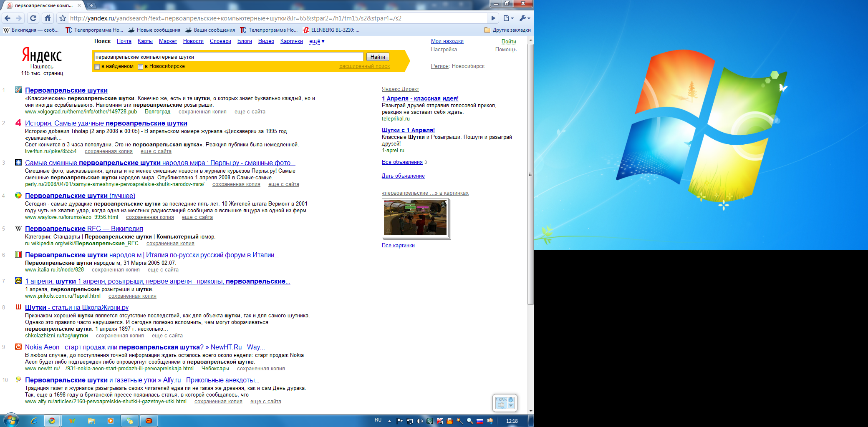This screenshot has height=427, width=868.
Task: Switch to Chrome on the taskbar
Action: click(52, 421)
